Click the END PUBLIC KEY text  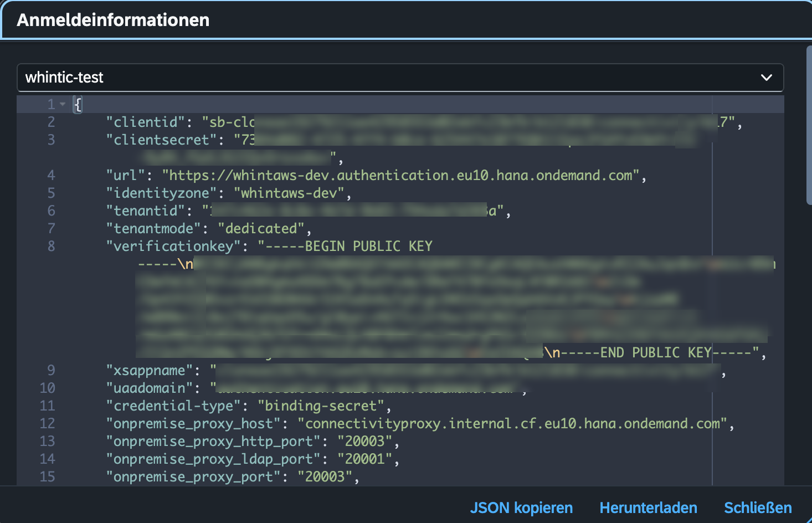655,353
